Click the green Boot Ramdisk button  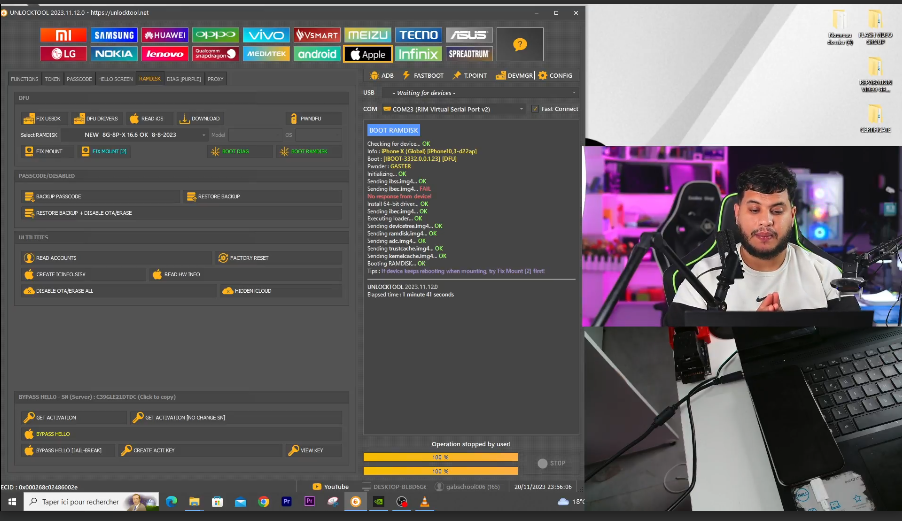(x=309, y=151)
